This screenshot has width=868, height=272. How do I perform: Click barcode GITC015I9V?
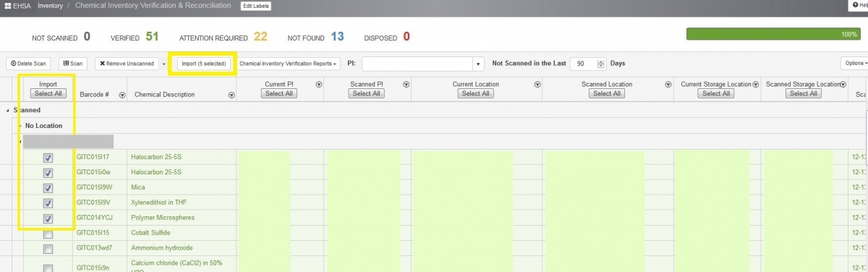click(x=94, y=203)
